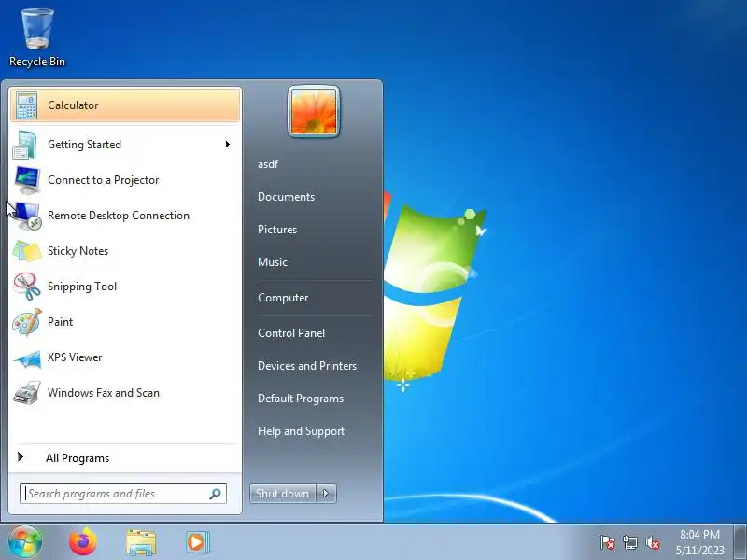Select Sticky Notes label

point(78,251)
